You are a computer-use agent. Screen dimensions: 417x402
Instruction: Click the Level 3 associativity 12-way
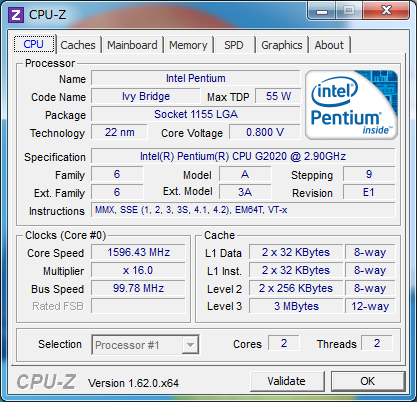[x=370, y=306]
